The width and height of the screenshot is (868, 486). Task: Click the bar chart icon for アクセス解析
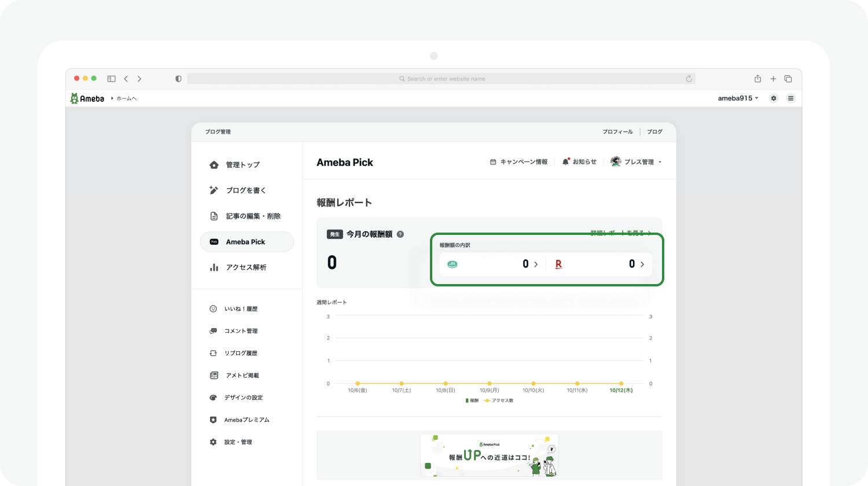point(214,267)
